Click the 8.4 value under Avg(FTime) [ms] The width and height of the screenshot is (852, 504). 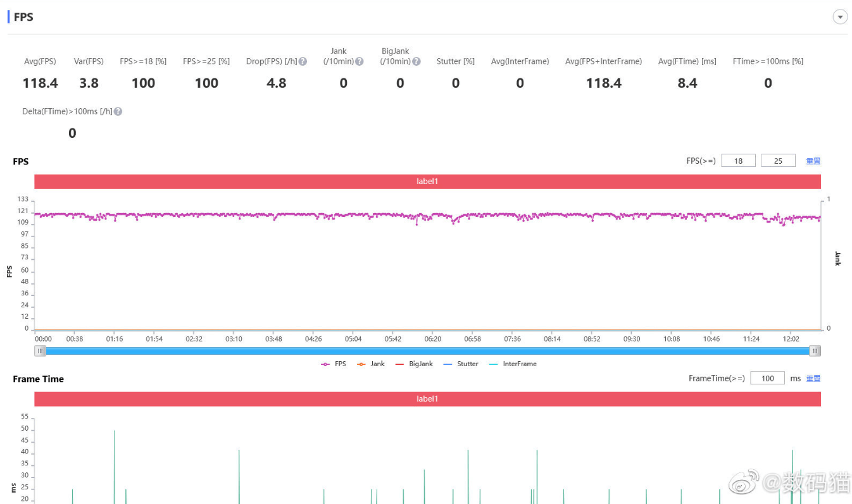tap(687, 83)
